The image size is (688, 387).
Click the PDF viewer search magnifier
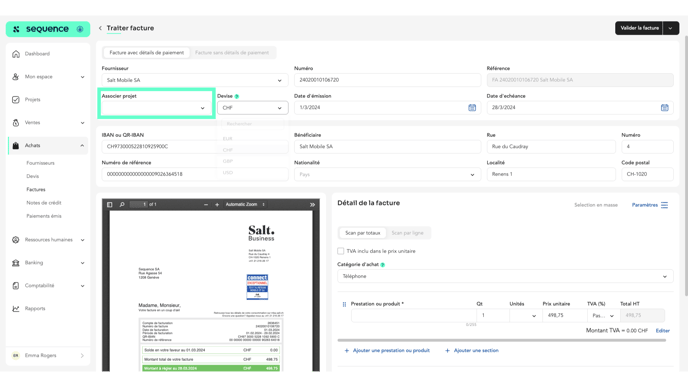click(122, 204)
